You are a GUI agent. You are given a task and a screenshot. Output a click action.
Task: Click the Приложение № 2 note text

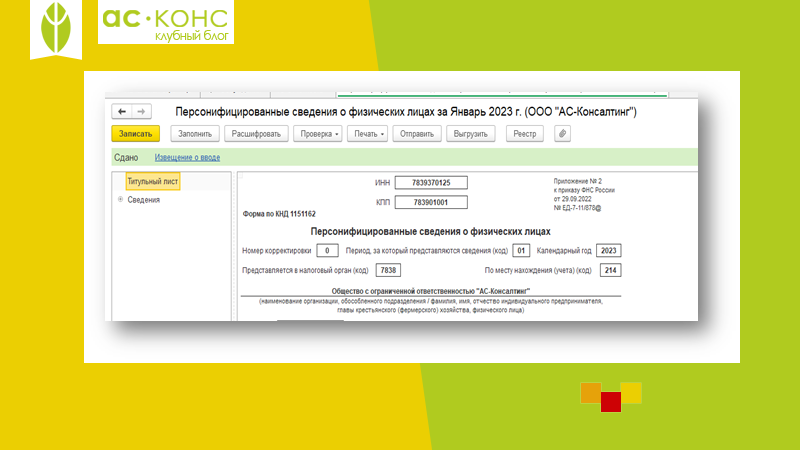pos(584,194)
